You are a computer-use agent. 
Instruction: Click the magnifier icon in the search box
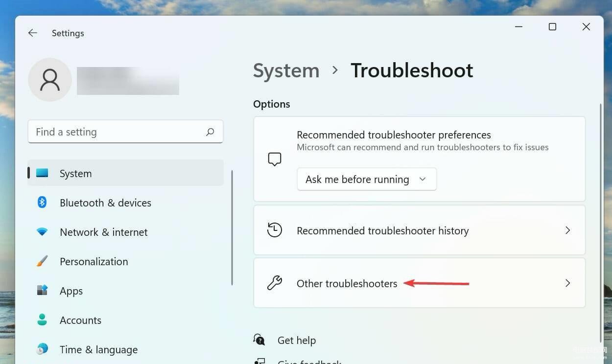pos(210,132)
